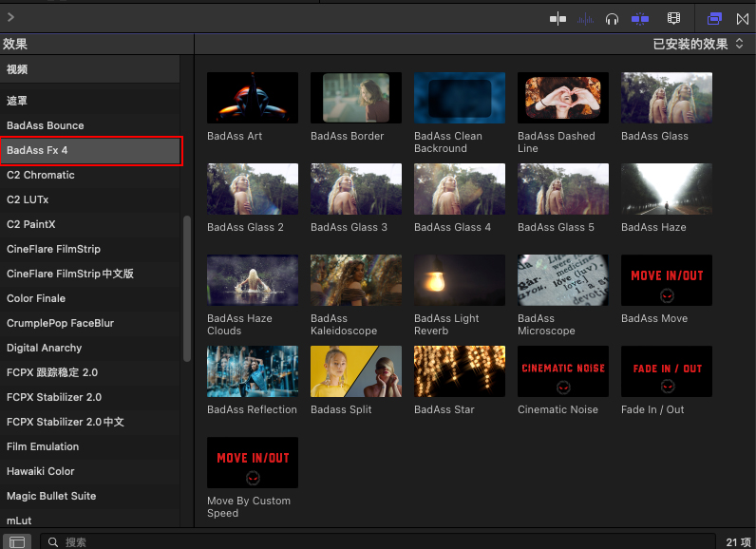Select BadAss Haze Clouds effect thumbnail
Image resolution: width=756 pixels, height=549 pixels.
[253, 280]
